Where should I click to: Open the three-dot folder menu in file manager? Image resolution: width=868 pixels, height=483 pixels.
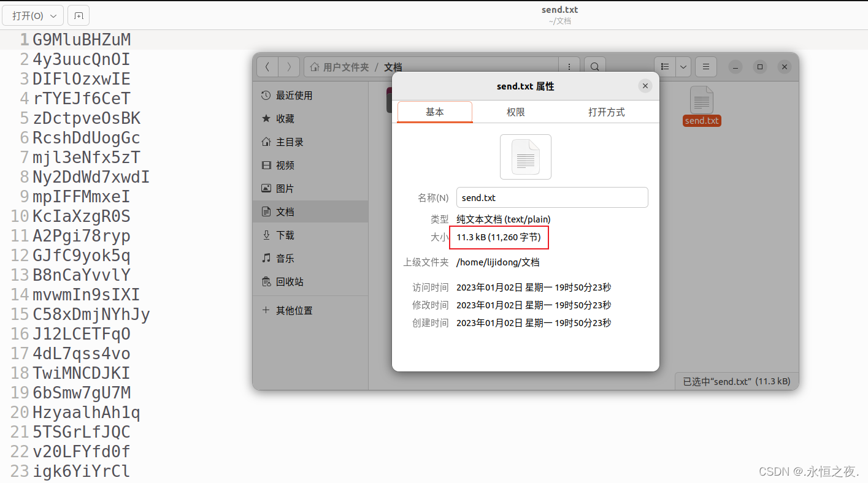[569, 67]
